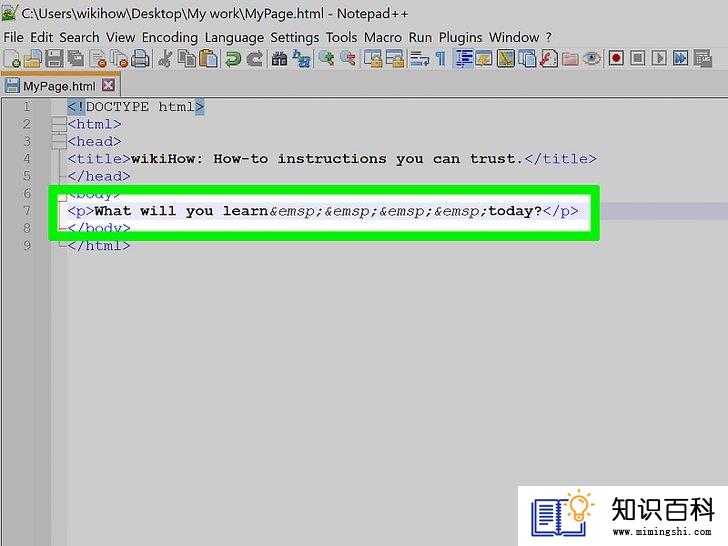Collapse the <html> fold marker
This screenshot has width=728, height=546.
point(59,124)
